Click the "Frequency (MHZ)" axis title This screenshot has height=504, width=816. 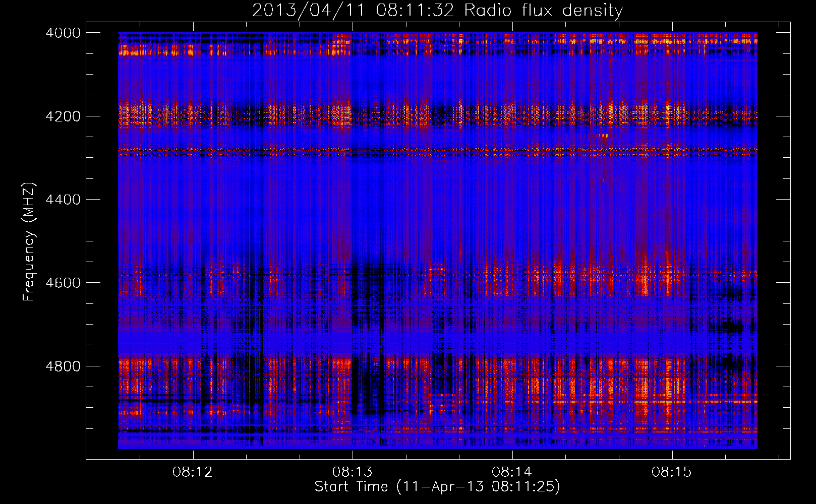pyautogui.click(x=29, y=241)
